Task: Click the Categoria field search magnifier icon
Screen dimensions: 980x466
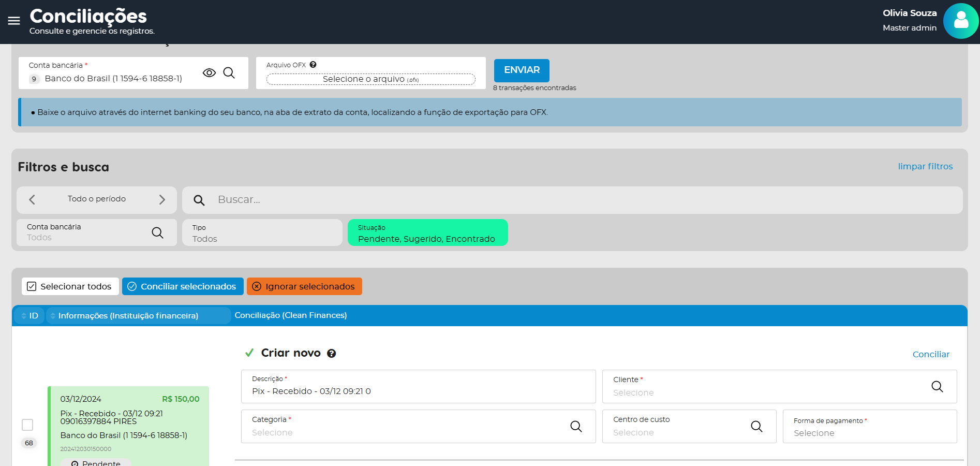Action: [576, 427]
